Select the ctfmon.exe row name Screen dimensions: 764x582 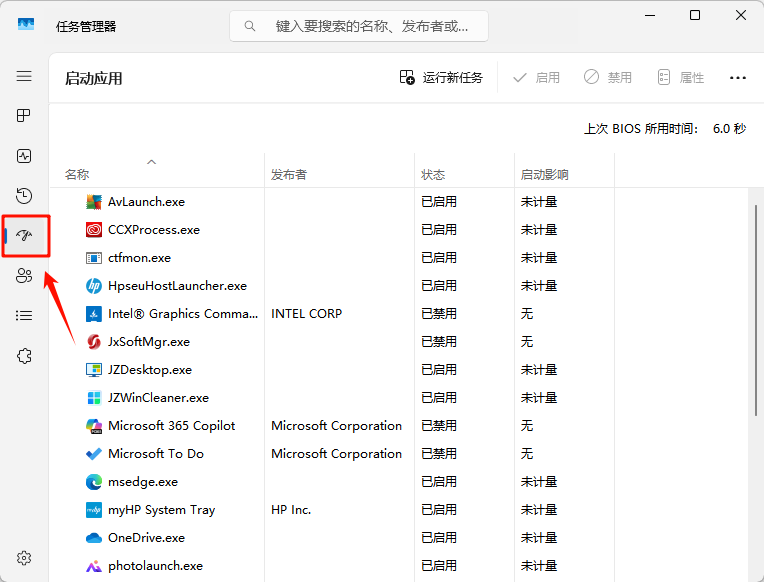[139, 258]
